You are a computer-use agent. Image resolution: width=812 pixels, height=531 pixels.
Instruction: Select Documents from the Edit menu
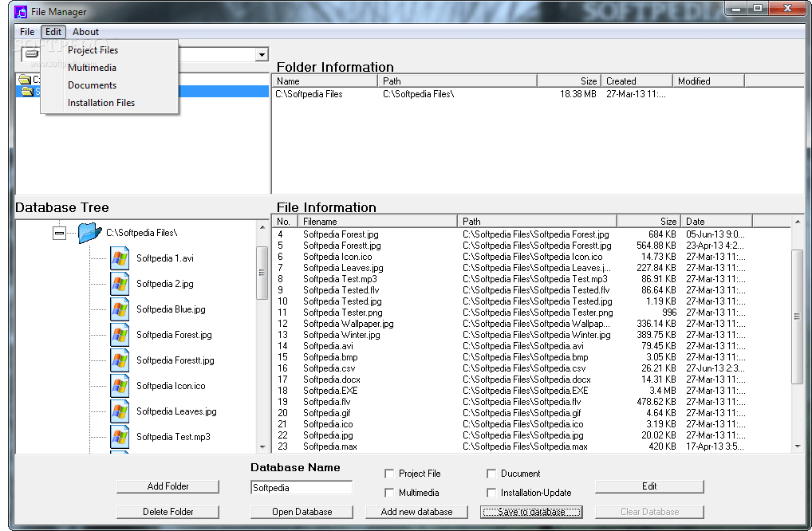tap(92, 85)
